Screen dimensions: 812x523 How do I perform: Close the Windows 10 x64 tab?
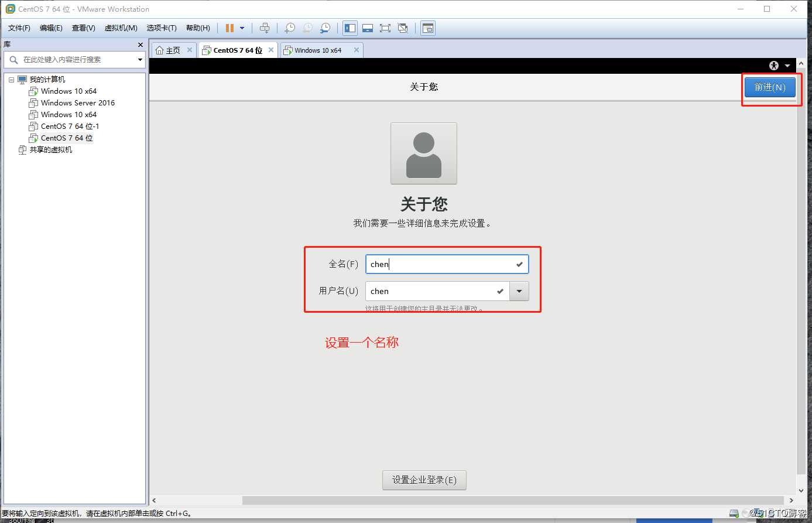pos(356,50)
